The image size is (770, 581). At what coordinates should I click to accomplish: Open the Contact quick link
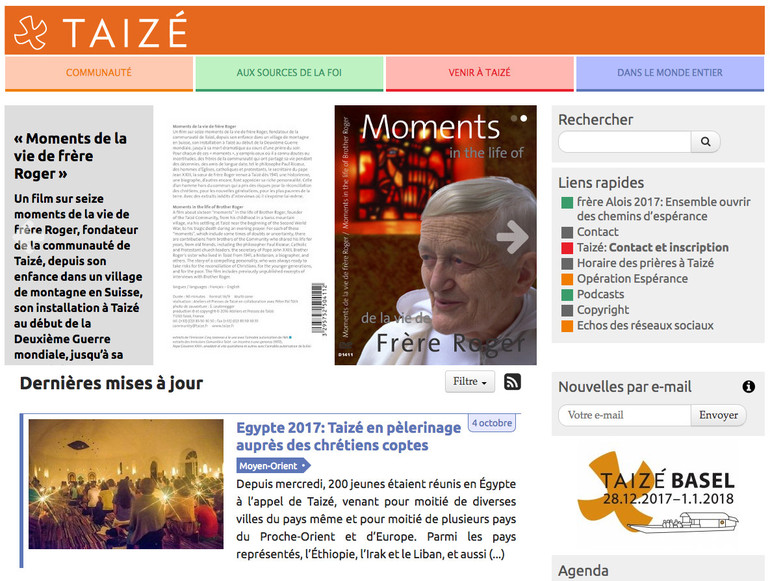pyautogui.click(x=598, y=232)
